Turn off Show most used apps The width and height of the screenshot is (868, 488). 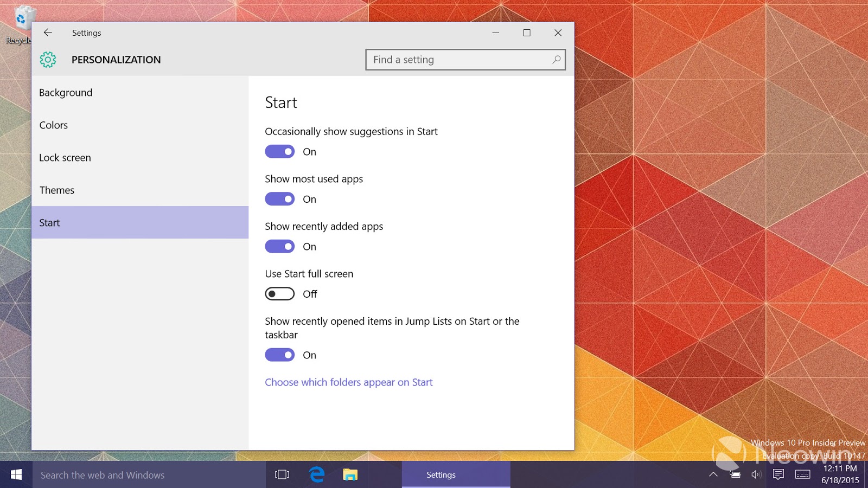coord(280,199)
